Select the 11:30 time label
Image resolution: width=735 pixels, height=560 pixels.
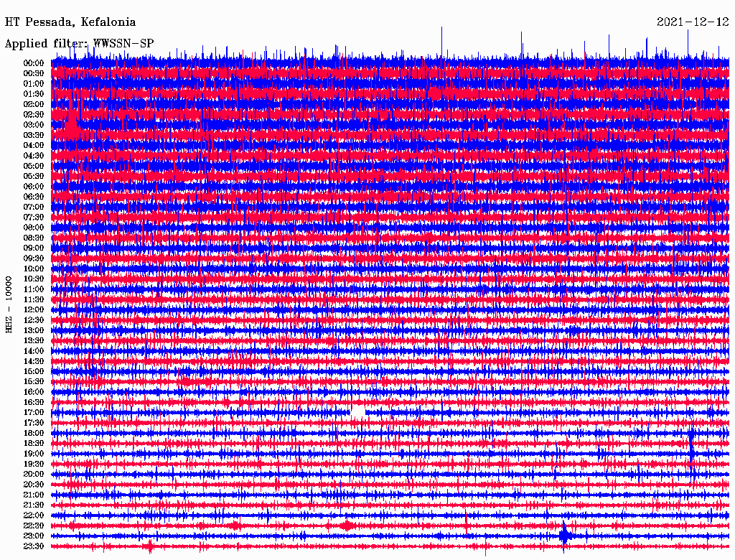click(34, 299)
